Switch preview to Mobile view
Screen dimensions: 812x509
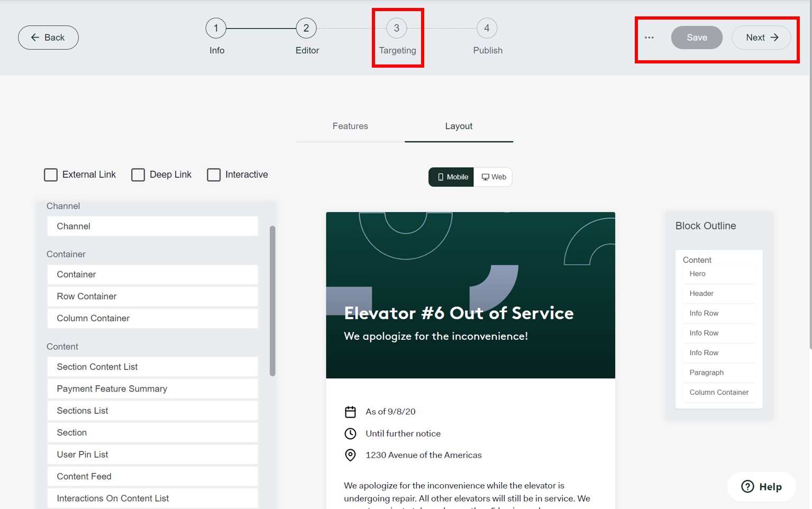coord(452,177)
